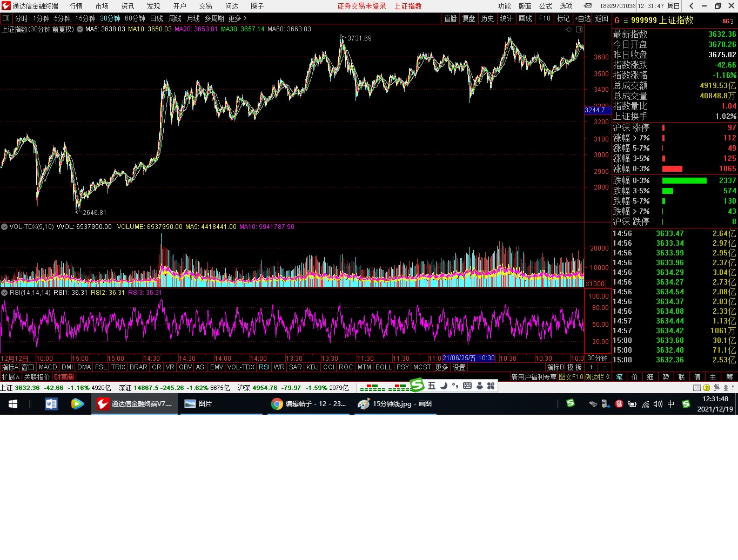Image resolution: width=738 pixels, height=560 pixels.
Task: Collapse the 侧边栏 sidebar
Action: [x=598, y=377]
